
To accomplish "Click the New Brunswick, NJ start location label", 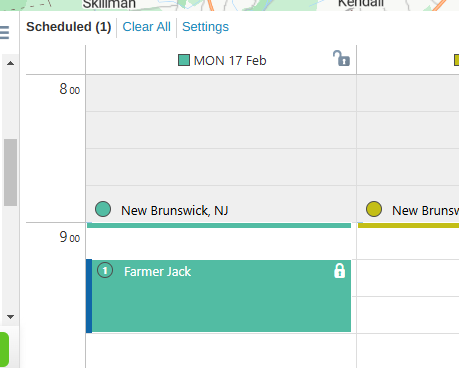I will (x=174, y=210).
